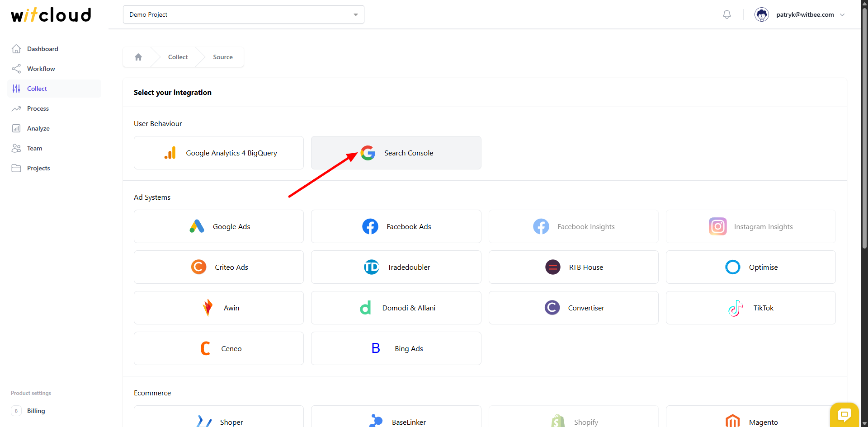Select the Facebook Ads integration

click(396, 226)
